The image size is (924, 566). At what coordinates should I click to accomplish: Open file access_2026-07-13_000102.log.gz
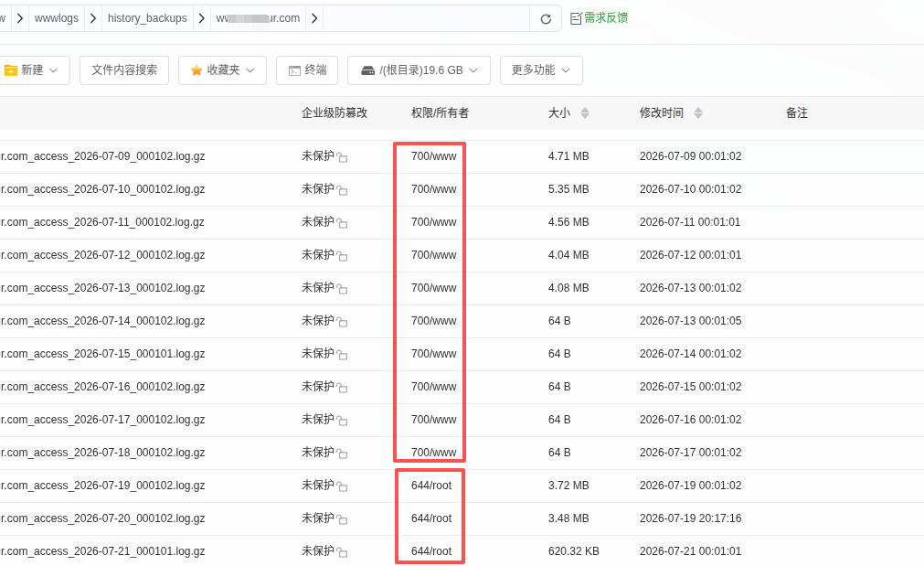pyautogui.click(x=102, y=288)
